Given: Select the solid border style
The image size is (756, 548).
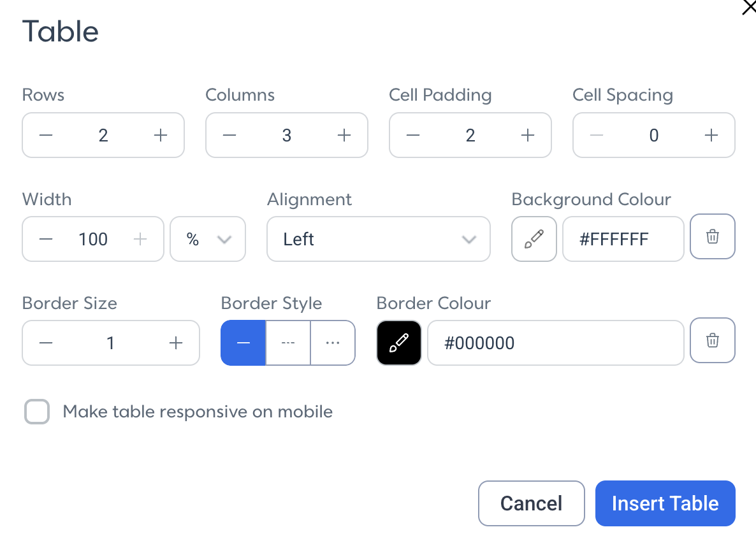Looking at the screenshot, I should pyautogui.click(x=243, y=343).
